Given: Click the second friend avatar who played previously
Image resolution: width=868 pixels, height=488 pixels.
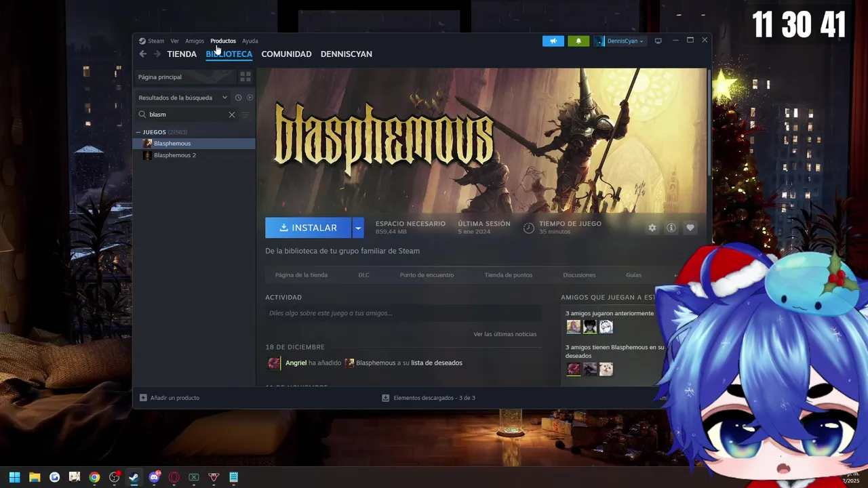Looking at the screenshot, I should pyautogui.click(x=590, y=327).
